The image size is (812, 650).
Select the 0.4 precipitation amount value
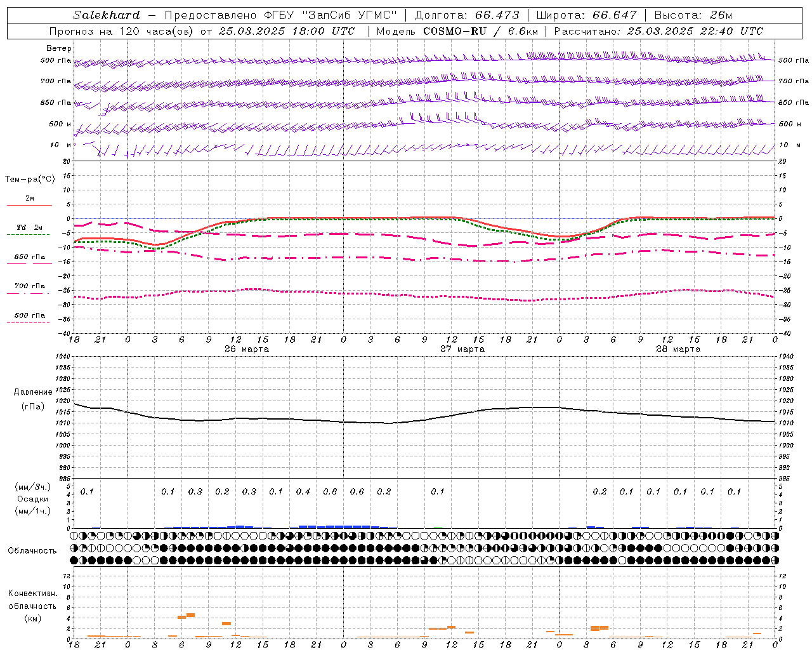(x=303, y=491)
